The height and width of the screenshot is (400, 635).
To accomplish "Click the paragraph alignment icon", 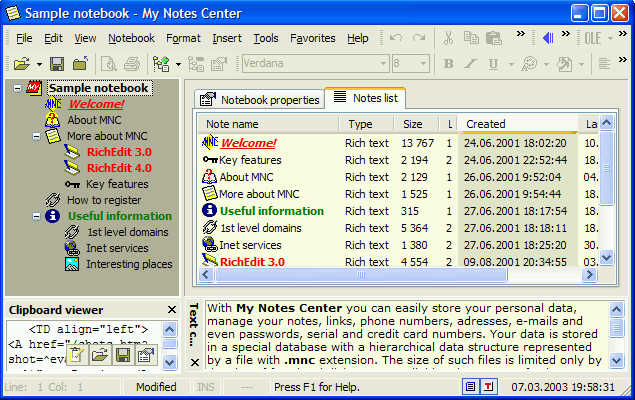I will pyautogui.click(x=604, y=64).
